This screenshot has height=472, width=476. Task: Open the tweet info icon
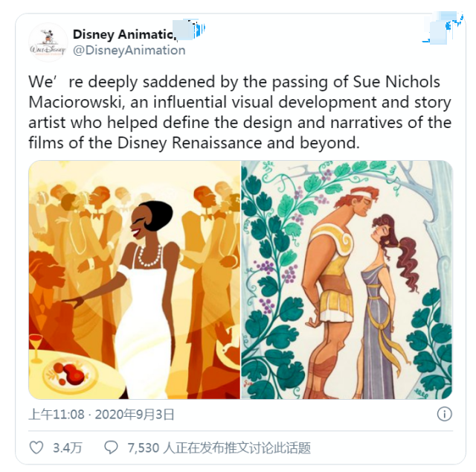pyautogui.click(x=445, y=414)
